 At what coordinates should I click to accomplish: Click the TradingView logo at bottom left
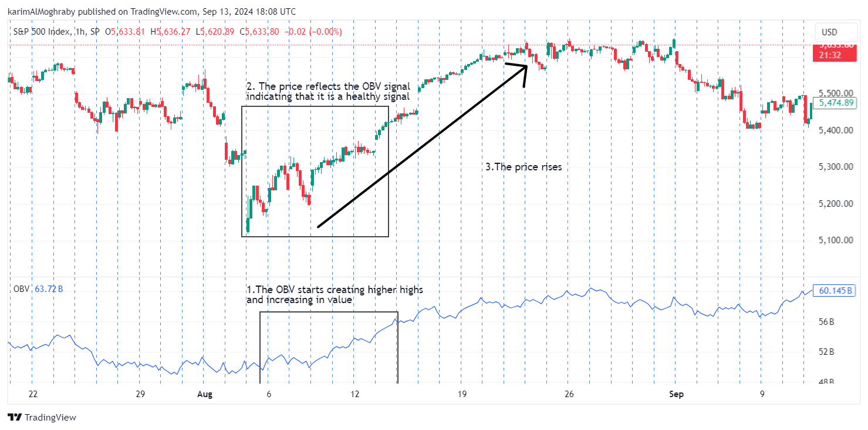(x=42, y=417)
